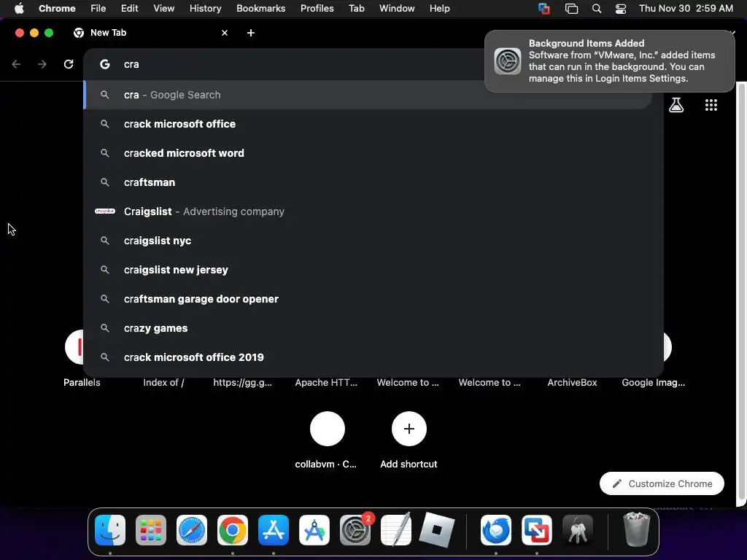
Task: Open TextEdit from the Dock
Action: [x=396, y=530]
